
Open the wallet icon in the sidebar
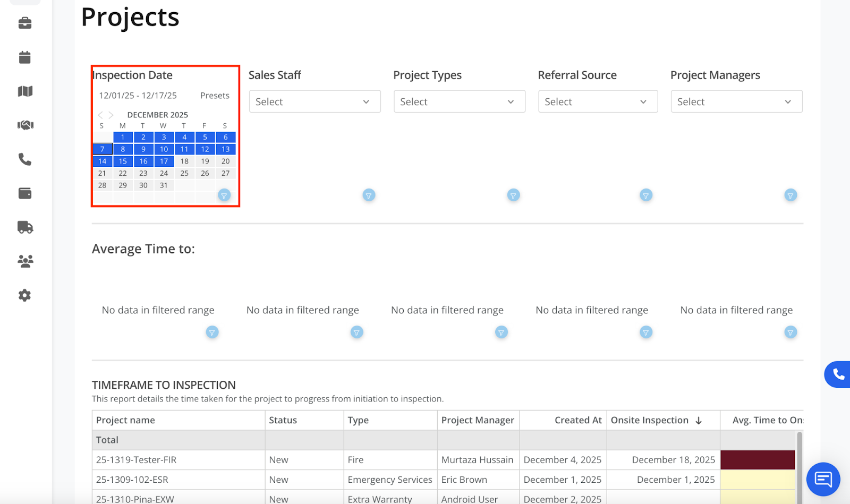click(25, 193)
